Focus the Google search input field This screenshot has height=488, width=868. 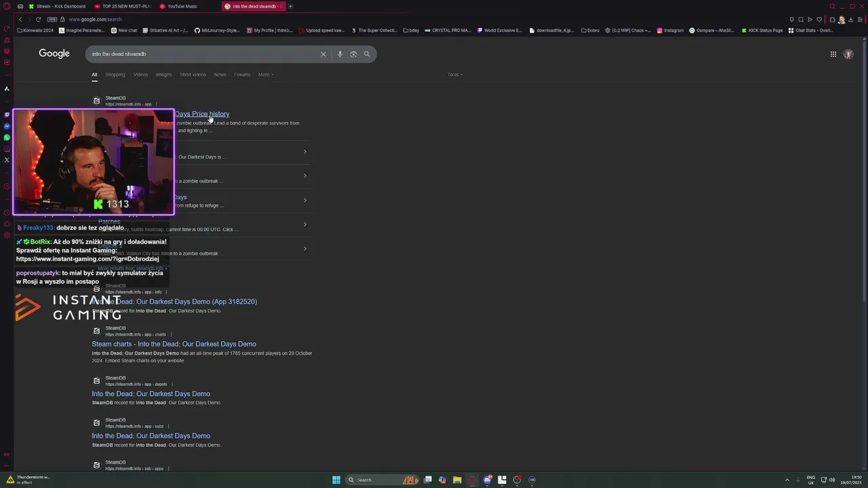click(203, 54)
